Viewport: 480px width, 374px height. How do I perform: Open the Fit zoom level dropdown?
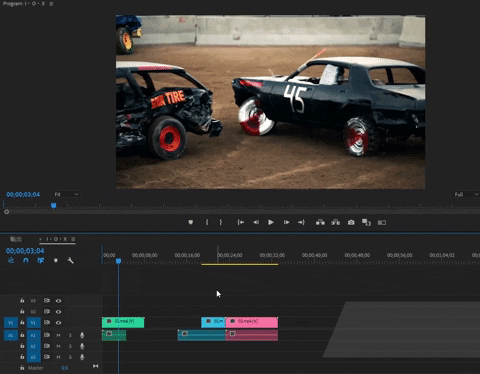point(66,194)
